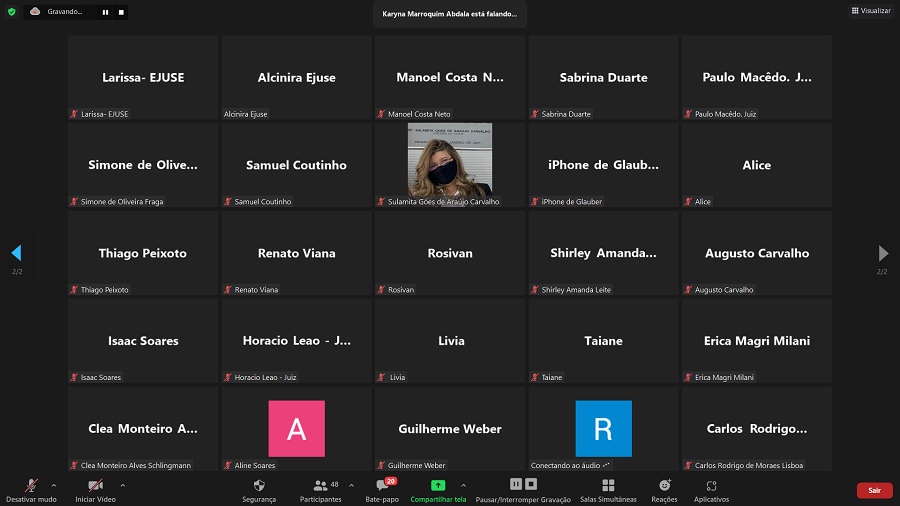This screenshot has height=506, width=900.
Task: Pause recording in the bottom toolbar
Action: click(x=516, y=485)
